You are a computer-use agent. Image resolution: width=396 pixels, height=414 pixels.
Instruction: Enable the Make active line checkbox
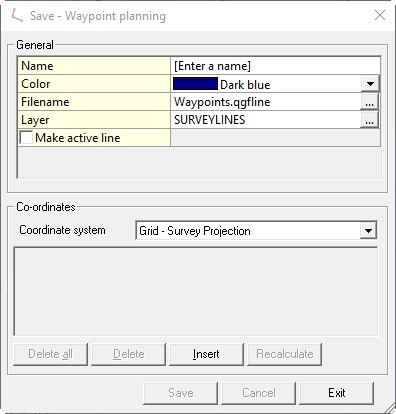26,137
